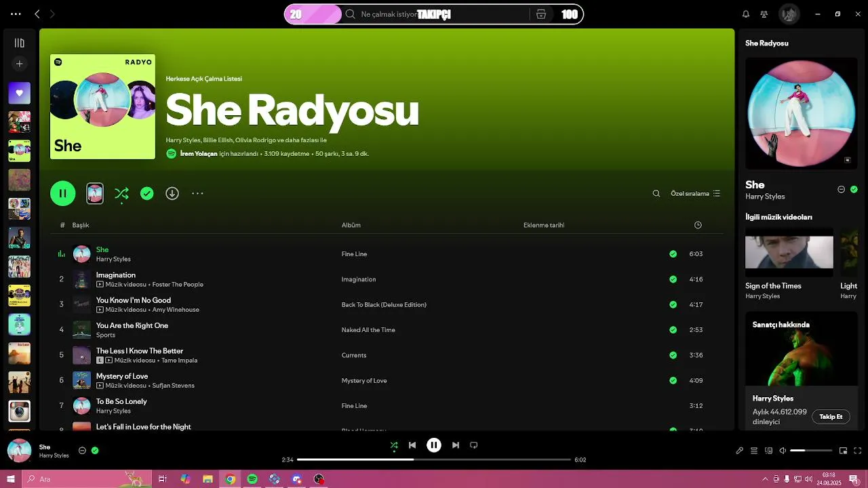Sort by the Albüm column header

tap(351, 225)
